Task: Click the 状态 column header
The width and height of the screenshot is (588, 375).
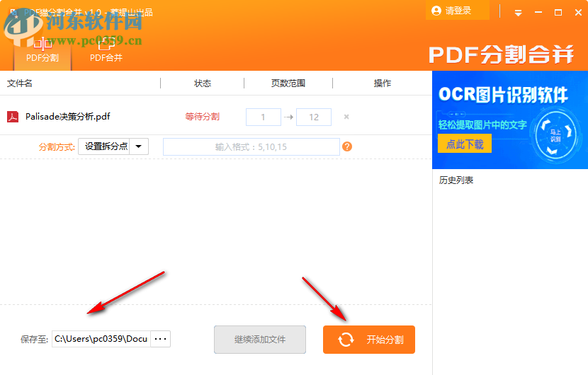Action: coord(203,83)
